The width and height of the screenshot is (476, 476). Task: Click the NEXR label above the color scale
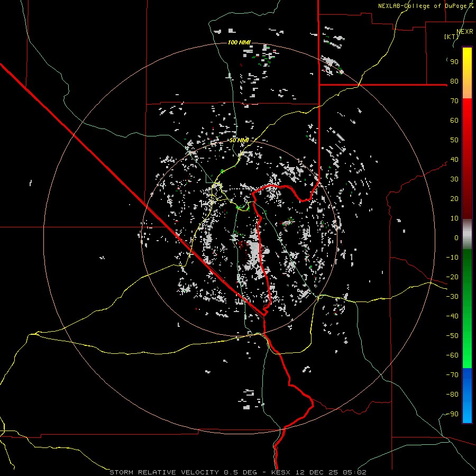click(465, 32)
